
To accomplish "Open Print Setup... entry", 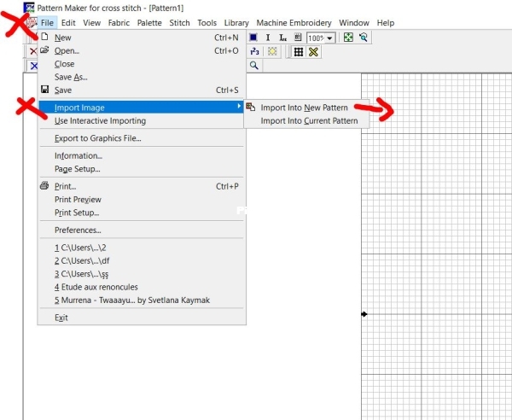I will 142,213.
